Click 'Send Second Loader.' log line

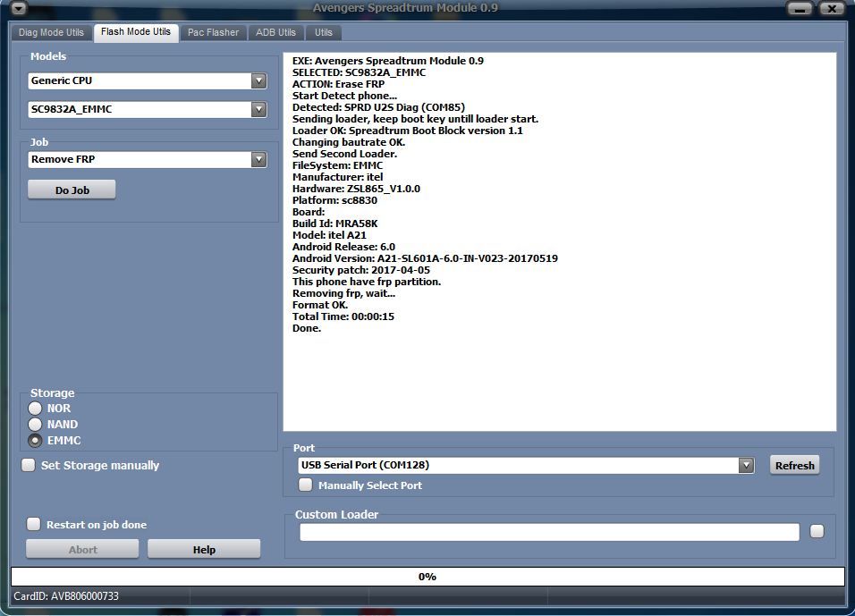[344, 154]
